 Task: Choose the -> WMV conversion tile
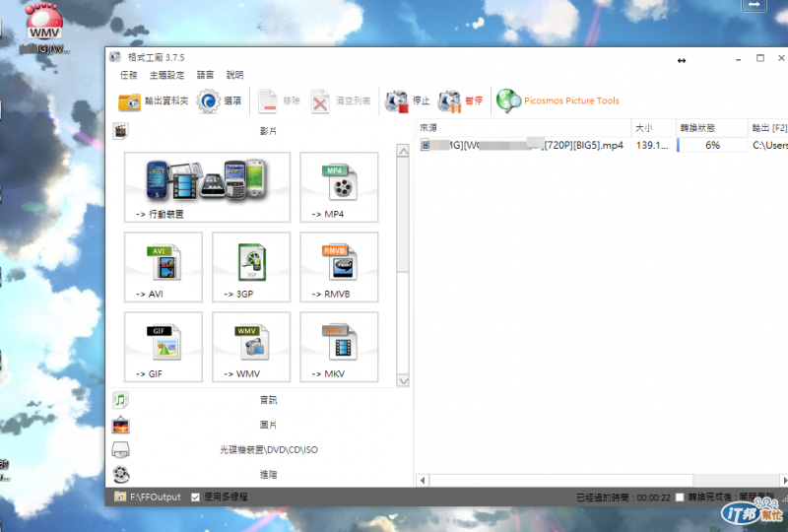[251, 347]
